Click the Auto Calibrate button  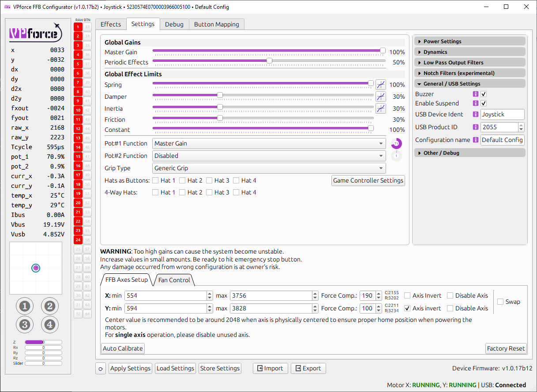pos(123,348)
